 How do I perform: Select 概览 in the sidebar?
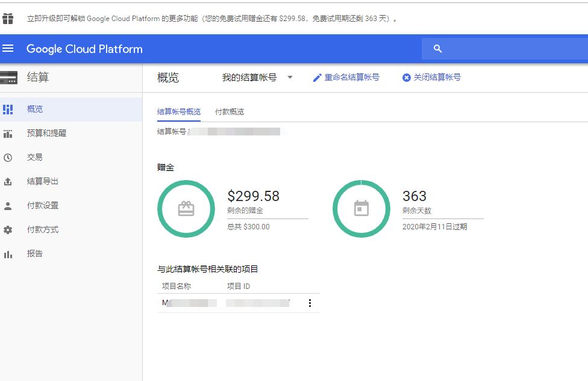point(71,110)
